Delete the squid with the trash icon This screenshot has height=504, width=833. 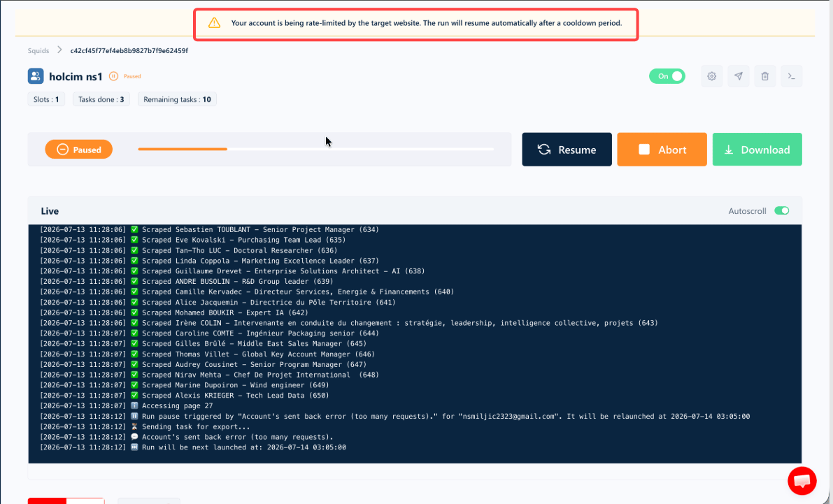(x=765, y=76)
